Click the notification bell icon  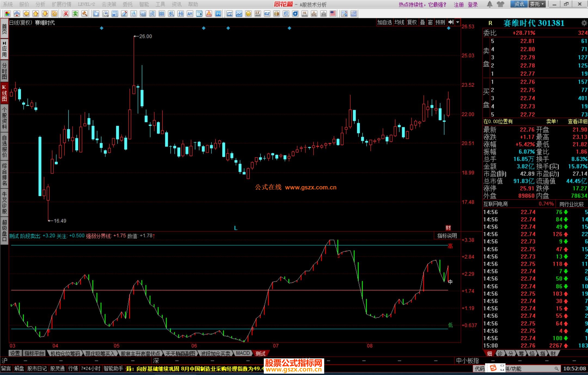point(489,4)
